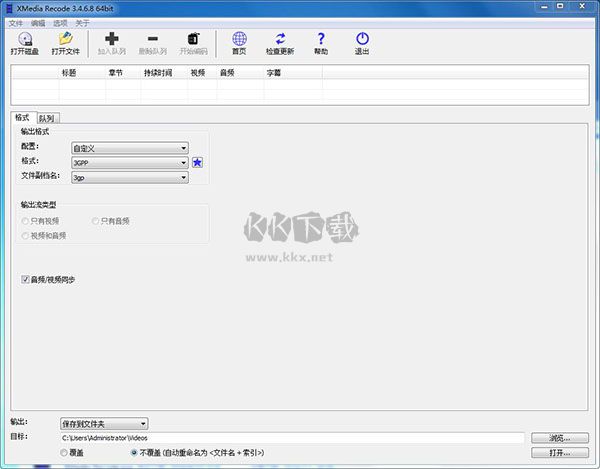Click the Remove from Queue minus icon
This screenshot has width=600, height=469.
(x=153, y=39)
